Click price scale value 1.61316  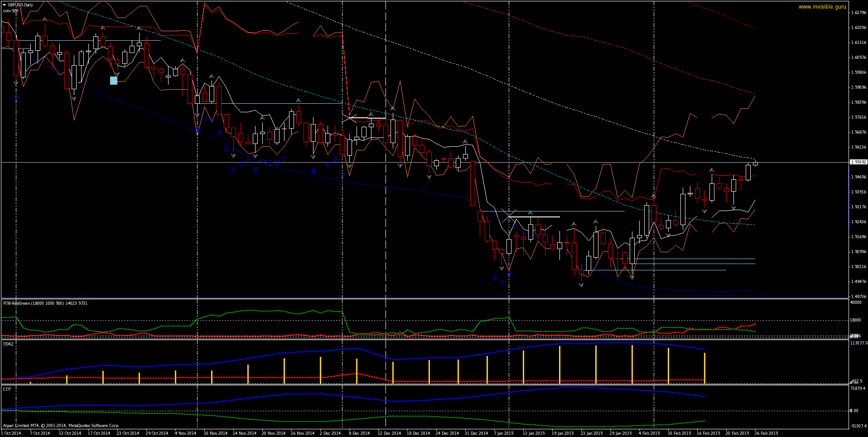pyautogui.click(x=859, y=43)
